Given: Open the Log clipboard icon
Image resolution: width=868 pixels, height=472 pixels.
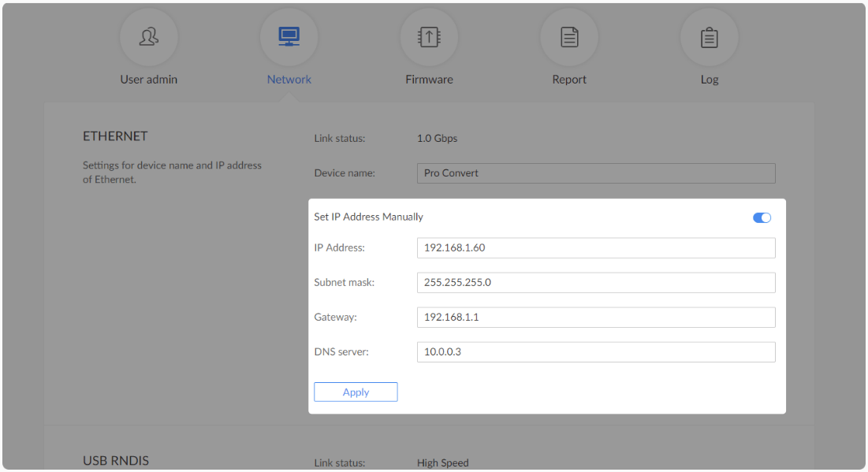Looking at the screenshot, I should tap(709, 37).
